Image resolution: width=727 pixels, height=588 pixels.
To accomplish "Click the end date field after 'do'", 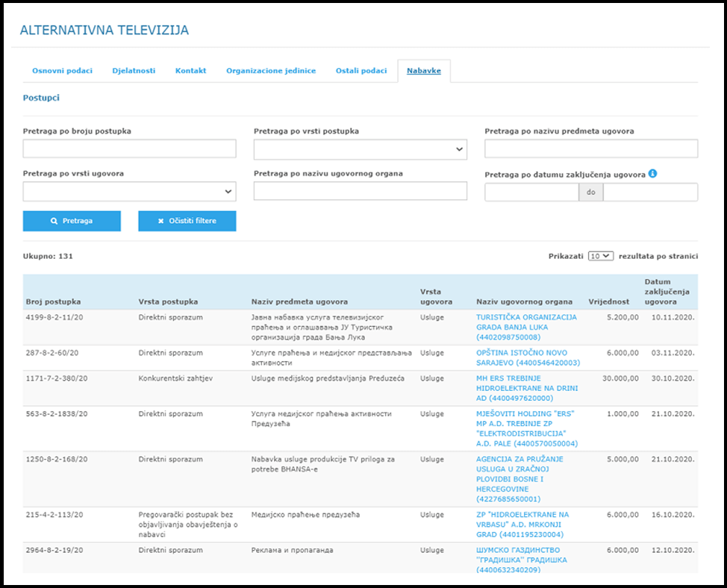I will [650, 193].
